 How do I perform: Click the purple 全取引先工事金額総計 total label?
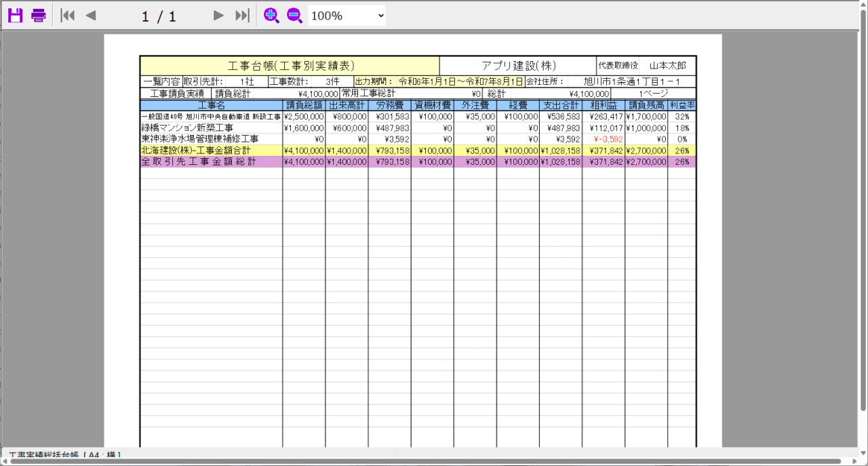pyautogui.click(x=199, y=162)
